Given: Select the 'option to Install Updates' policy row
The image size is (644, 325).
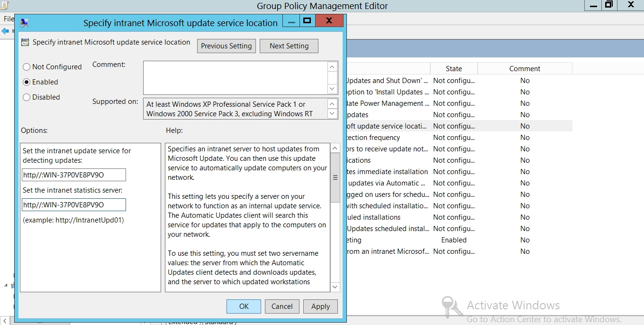Looking at the screenshot, I should [459, 92].
